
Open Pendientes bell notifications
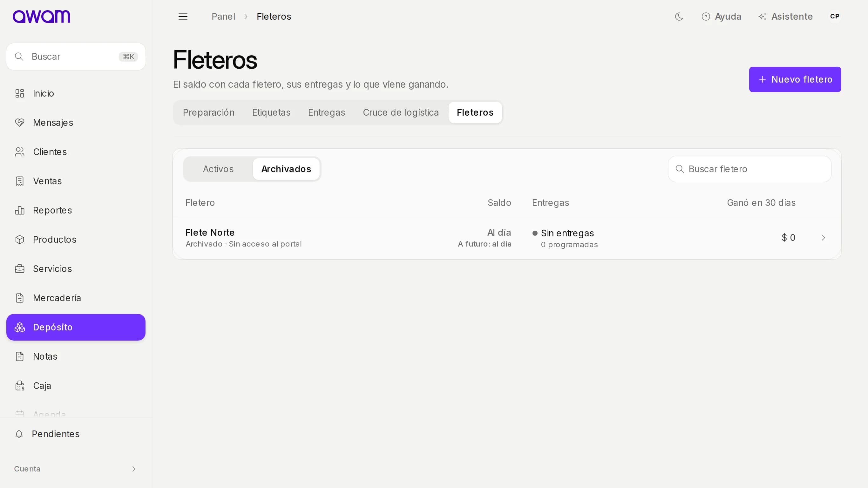tap(76, 434)
